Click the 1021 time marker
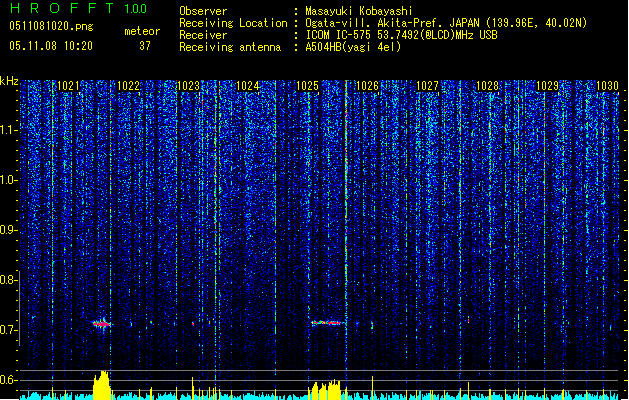Image resolution: width=629 pixels, height=400 pixels. 68,85
